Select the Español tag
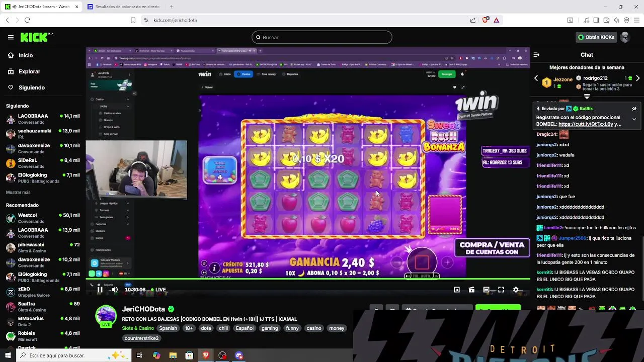The width and height of the screenshot is (644, 362). [x=245, y=328]
